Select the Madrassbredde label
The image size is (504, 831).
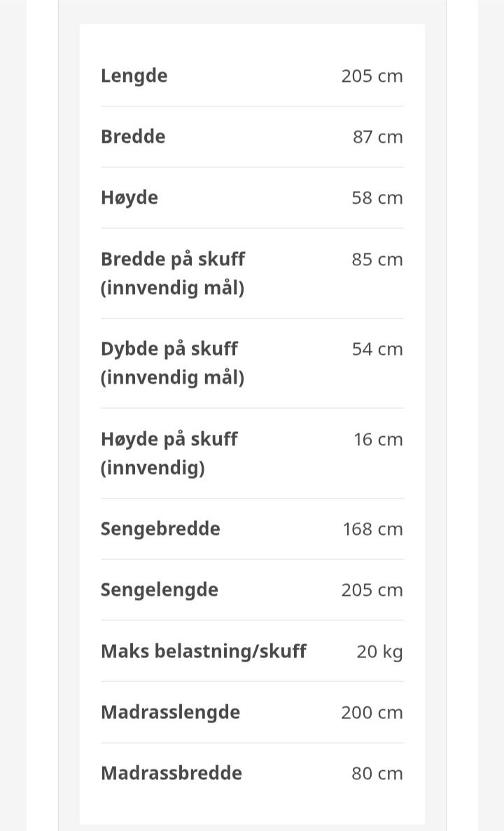[171, 773]
